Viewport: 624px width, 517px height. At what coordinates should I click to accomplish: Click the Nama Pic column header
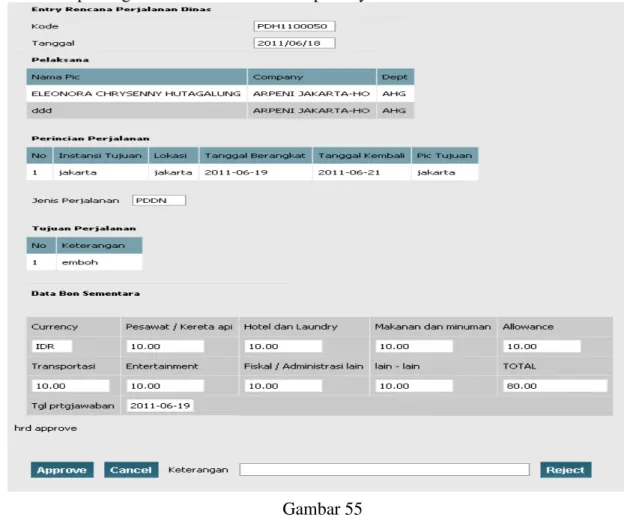[136, 77]
